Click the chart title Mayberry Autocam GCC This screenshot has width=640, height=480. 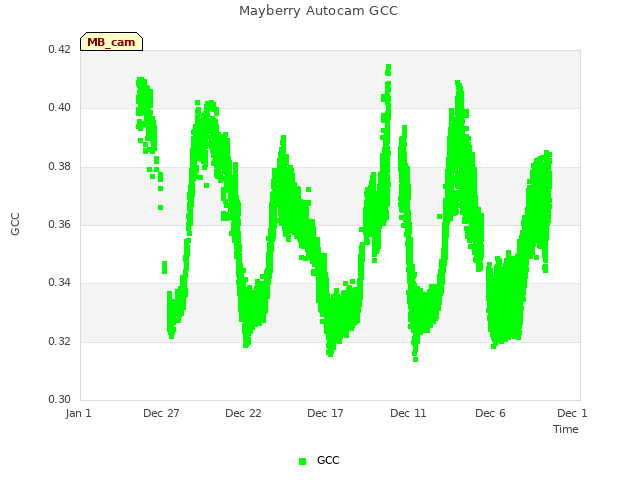click(x=318, y=11)
